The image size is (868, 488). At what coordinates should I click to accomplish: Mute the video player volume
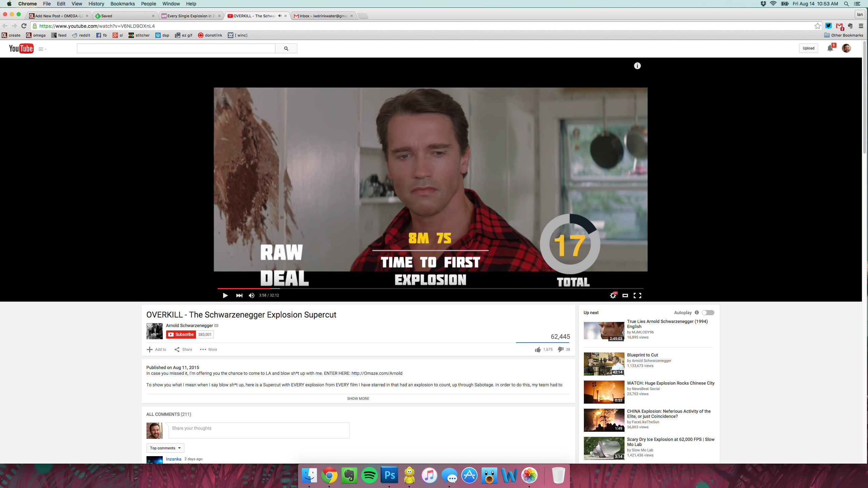point(251,296)
